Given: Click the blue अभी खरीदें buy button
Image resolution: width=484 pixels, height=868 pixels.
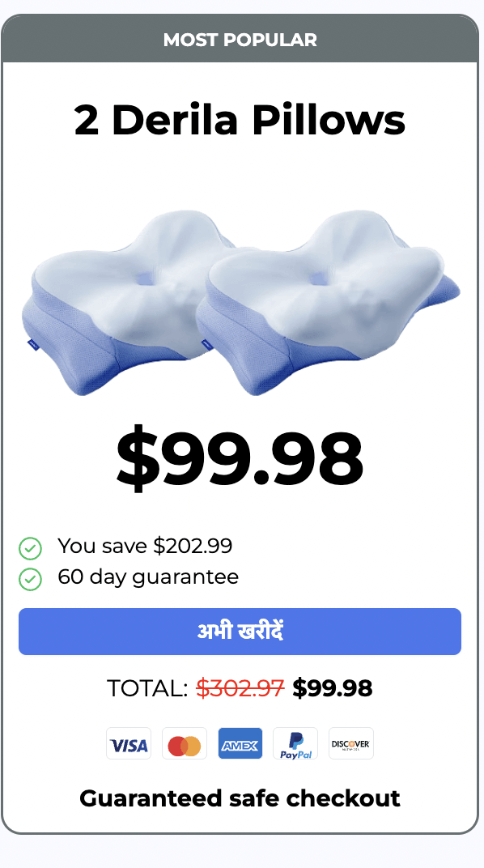Looking at the screenshot, I should coord(240,632).
